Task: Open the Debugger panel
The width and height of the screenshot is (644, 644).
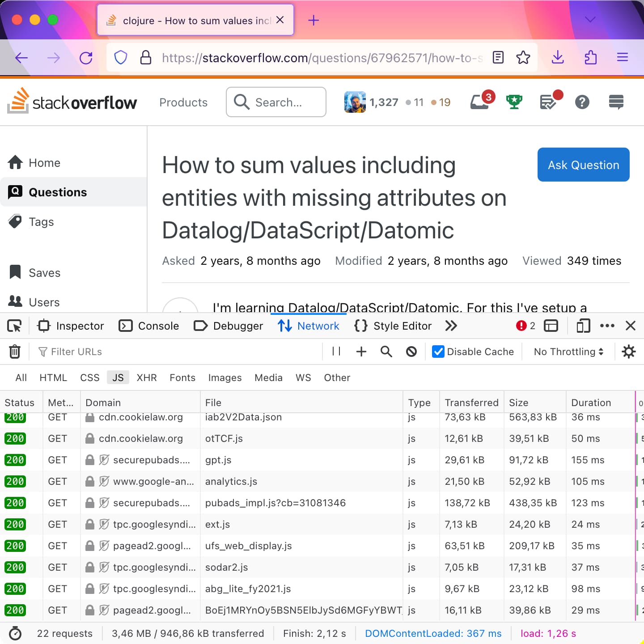Action: tap(228, 326)
